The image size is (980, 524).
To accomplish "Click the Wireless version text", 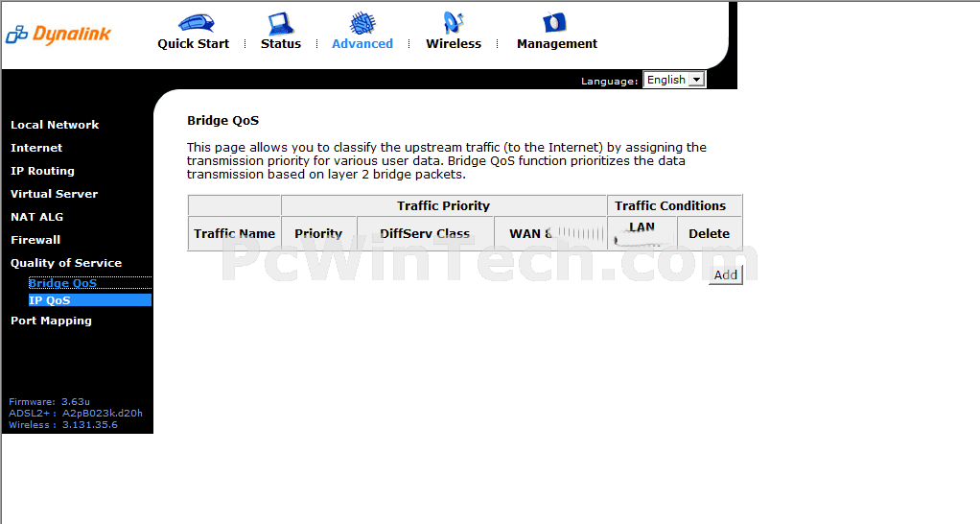I will click(63, 424).
